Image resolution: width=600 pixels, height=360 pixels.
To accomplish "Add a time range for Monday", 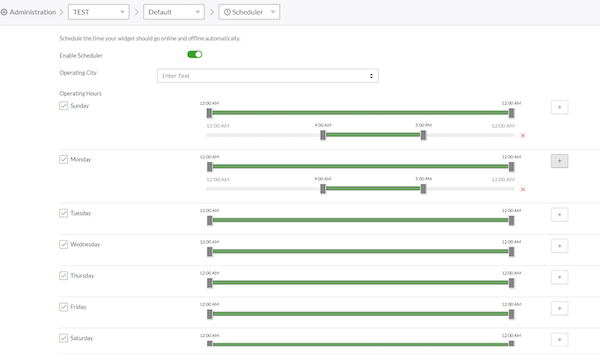I will click(x=559, y=161).
